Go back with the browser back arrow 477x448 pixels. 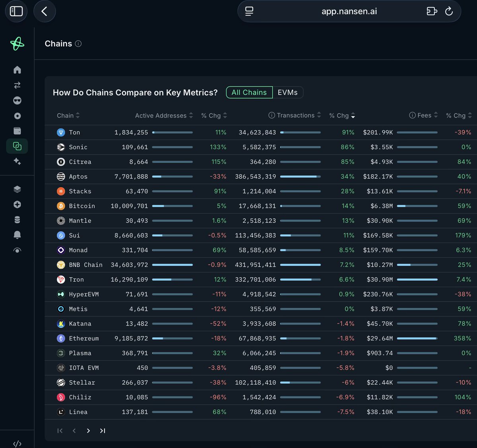tap(45, 11)
